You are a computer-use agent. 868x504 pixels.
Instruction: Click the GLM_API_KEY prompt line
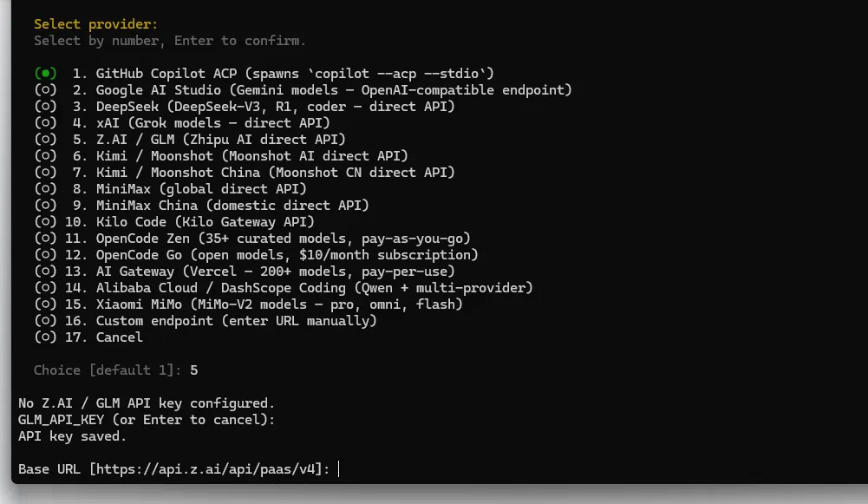click(x=146, y=420)
